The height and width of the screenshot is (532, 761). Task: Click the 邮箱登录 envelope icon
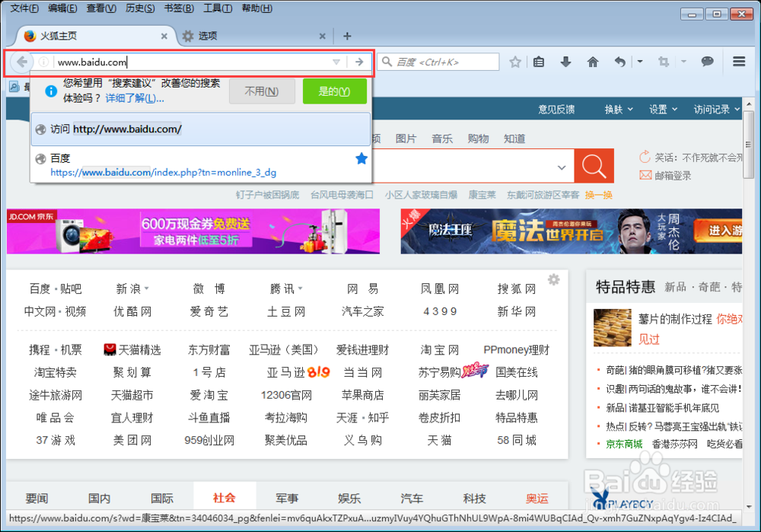pyautogui.click(x=645, y=175)
